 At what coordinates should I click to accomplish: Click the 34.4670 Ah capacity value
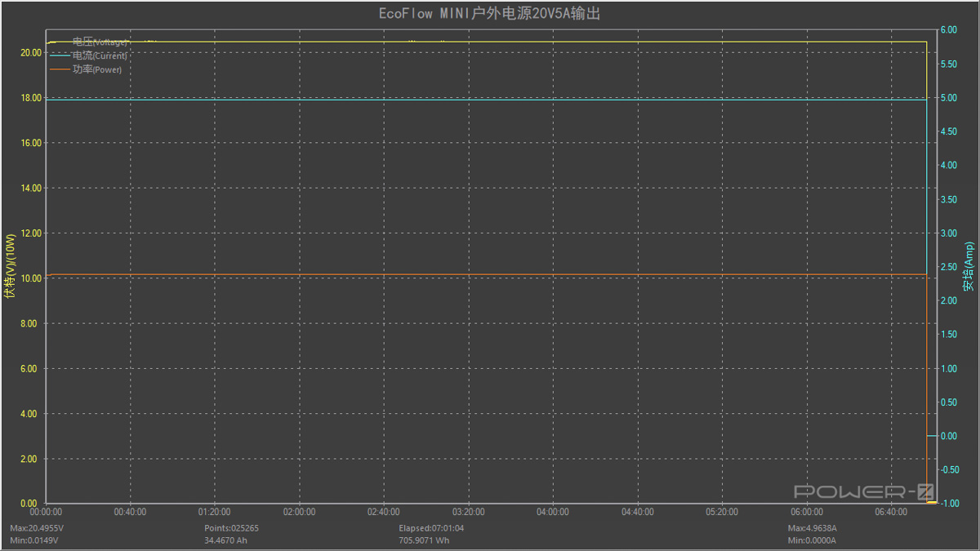[225, 540]
